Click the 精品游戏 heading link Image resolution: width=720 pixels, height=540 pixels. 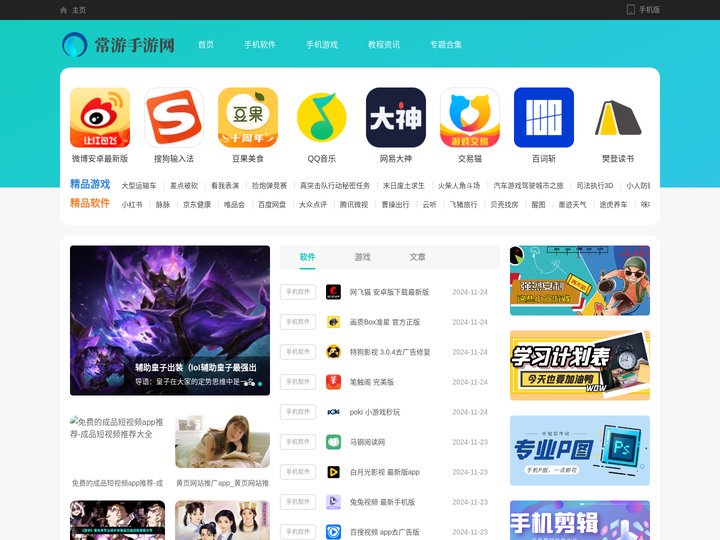(x=90, y=184)
